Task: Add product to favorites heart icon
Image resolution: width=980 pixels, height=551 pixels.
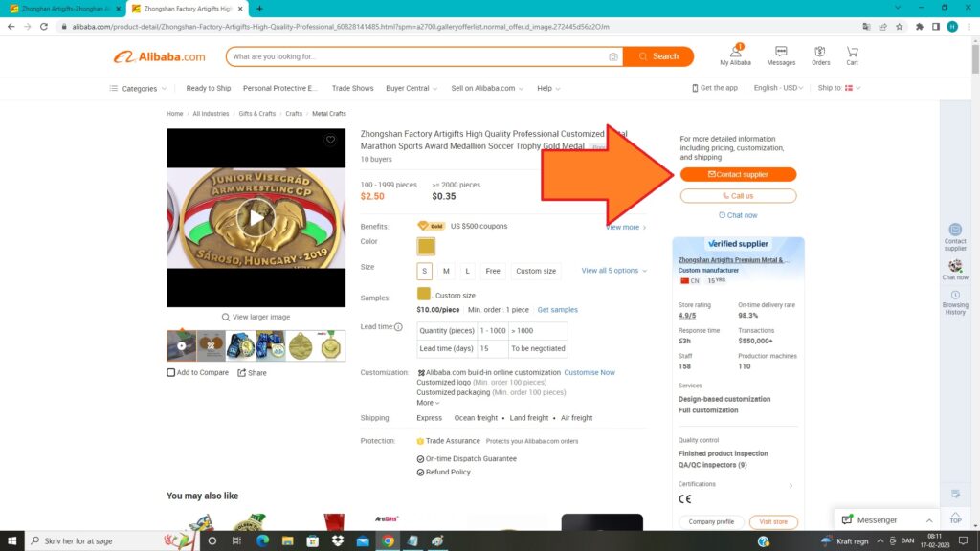Action: coord(330,141)
